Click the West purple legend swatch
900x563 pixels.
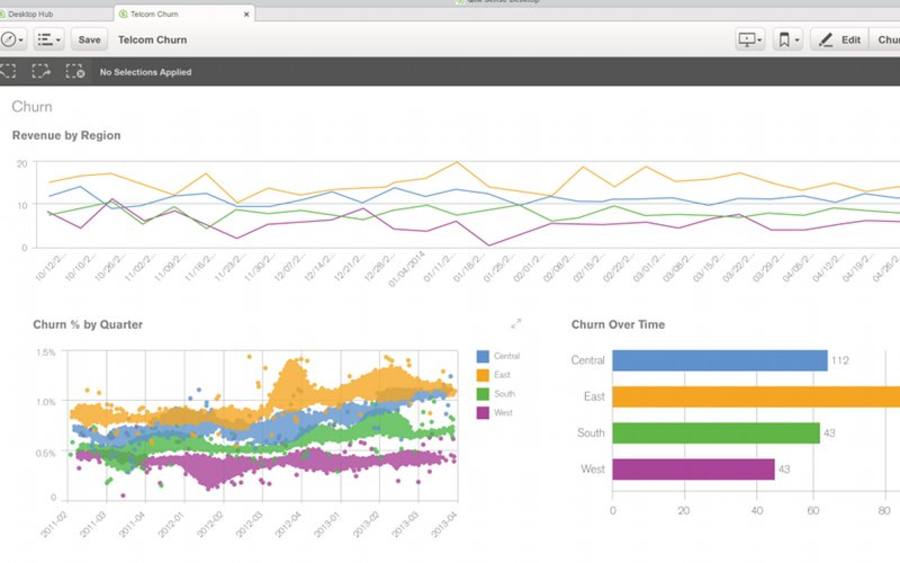pyautogui.click(x=483, y=413)
